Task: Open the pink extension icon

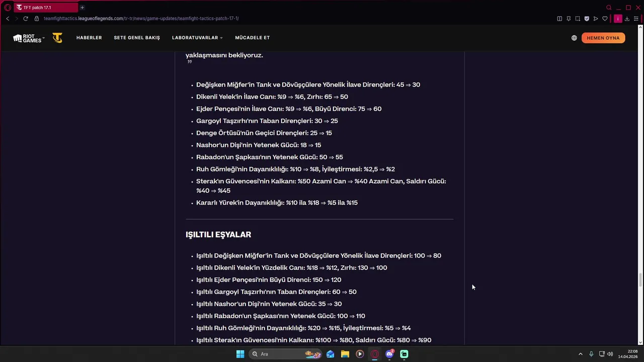Action: pos(618,19)
